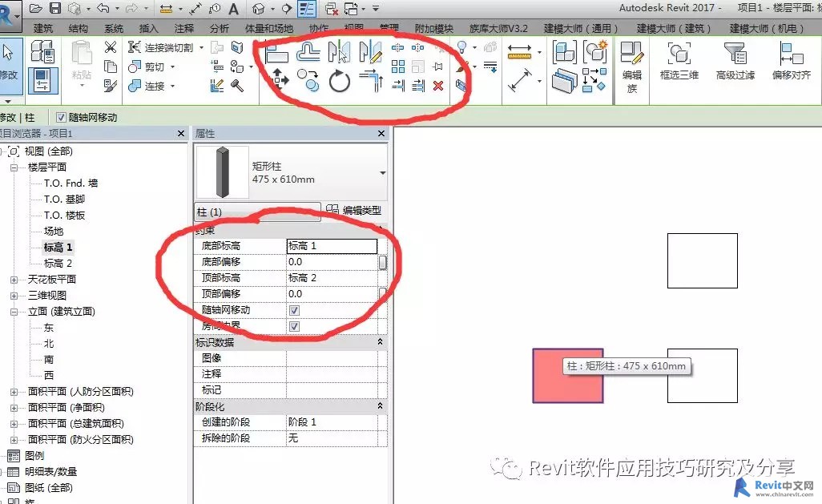Open the 南 elevation view
The image size is (822, 504).
(49, 360)
